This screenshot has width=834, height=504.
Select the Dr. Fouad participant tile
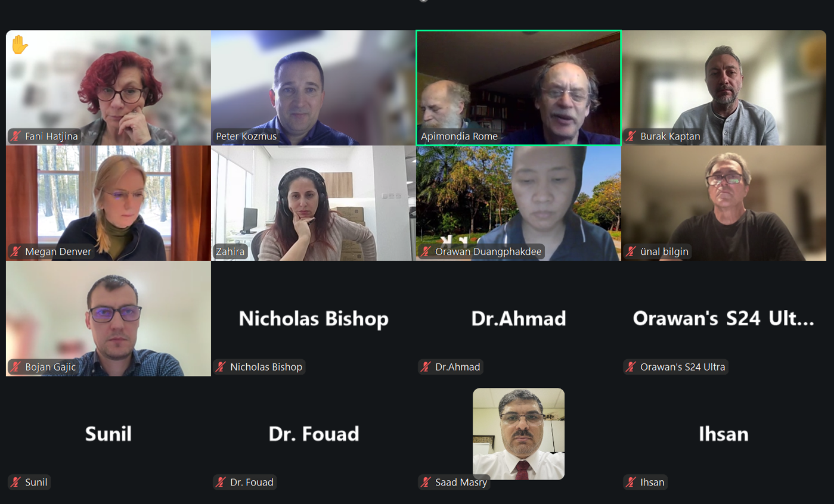tap(314, 434)
